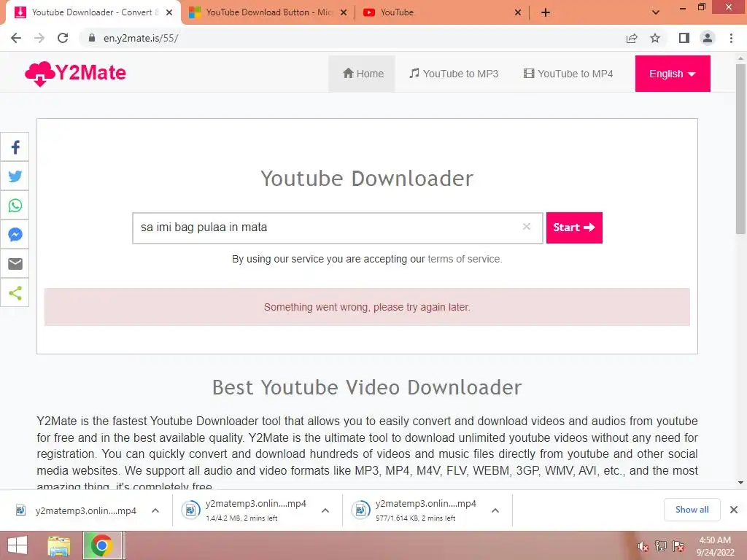The width and height of the screenshot is (747, 560).
Task: Toggle the browser side panel
Action: click(x=684, y=38)
